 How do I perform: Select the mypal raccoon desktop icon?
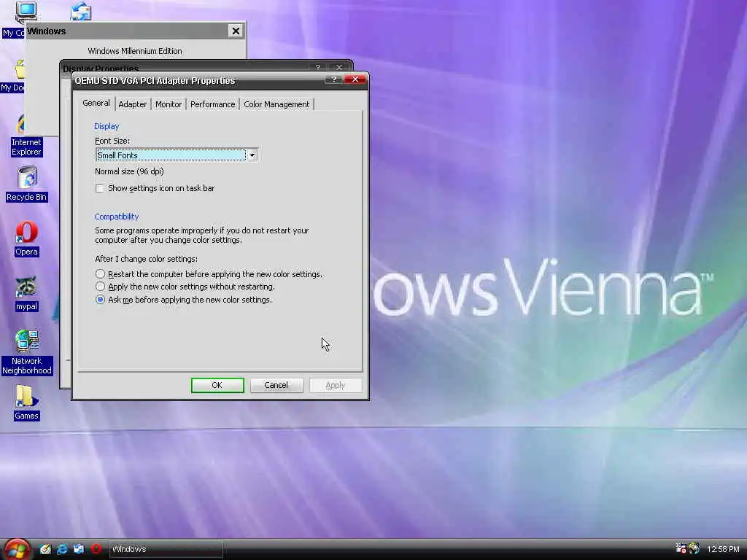point(26,293)
